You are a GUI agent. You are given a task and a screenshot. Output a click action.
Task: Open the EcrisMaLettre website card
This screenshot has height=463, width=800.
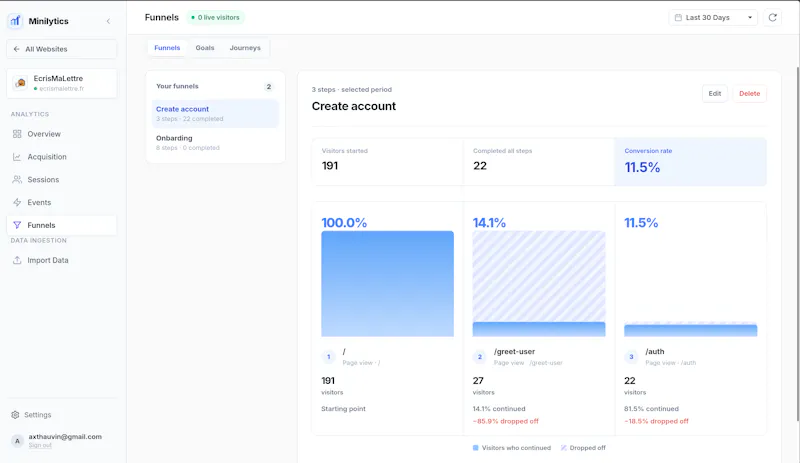click(62, 83)
